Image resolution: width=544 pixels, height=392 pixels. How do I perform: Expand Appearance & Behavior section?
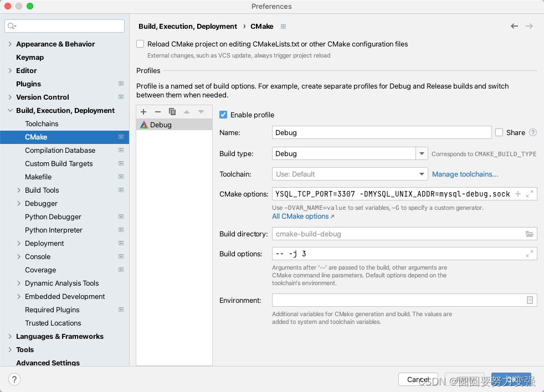click(x=10, y=44)
